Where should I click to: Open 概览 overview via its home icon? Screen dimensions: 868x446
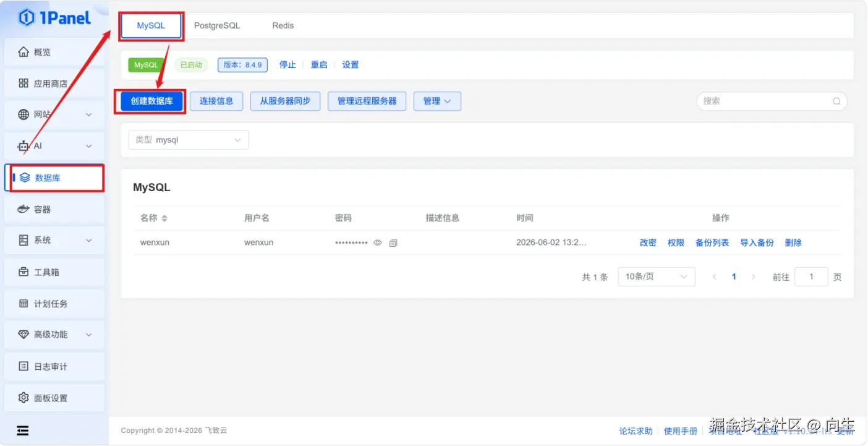pyautogui.click(x=23, y=52)
